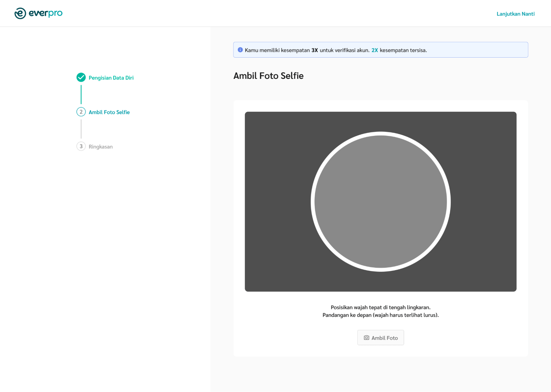The width and height of the screenshot is (551, 392).
Task: Click the Lanjutkan Nanti link
Action: pos(515,14)
